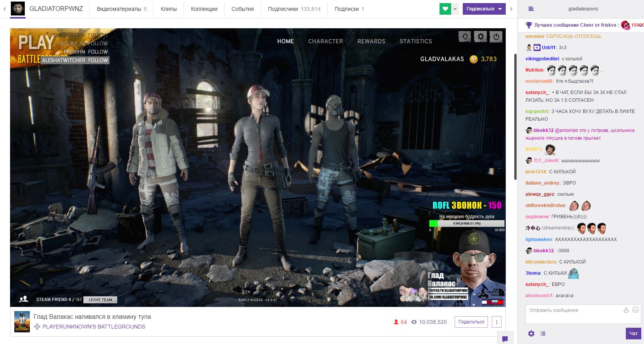Open chat settings gear below message box
644x344 pixels.
pos(531,334)
